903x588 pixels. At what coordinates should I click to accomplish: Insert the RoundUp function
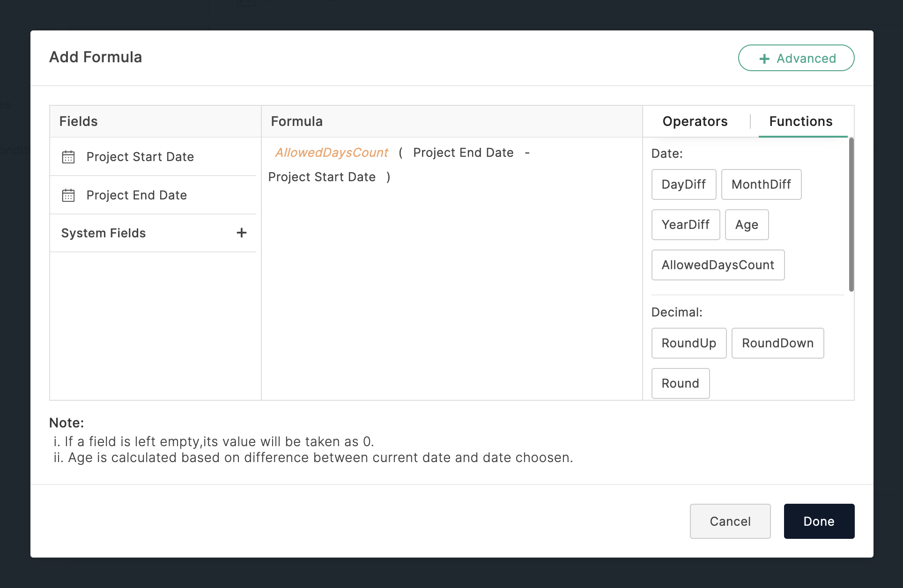(689, 343)
